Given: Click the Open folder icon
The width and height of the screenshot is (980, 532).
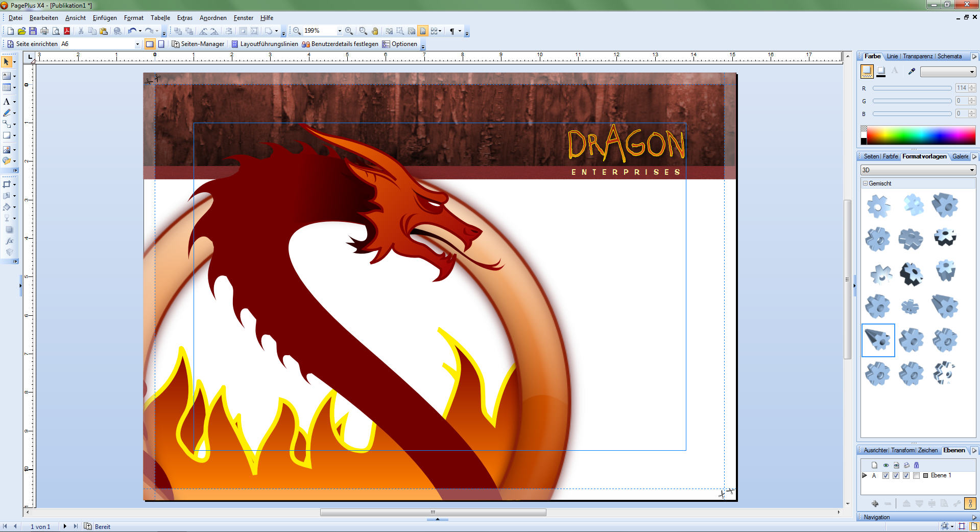Looking at the screenshot, I should (x=21, y=31).
